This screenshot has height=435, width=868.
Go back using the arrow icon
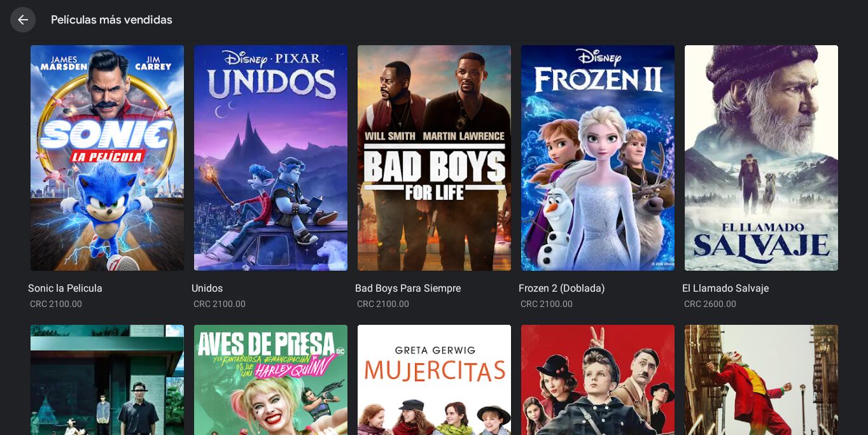coord(23,20)
